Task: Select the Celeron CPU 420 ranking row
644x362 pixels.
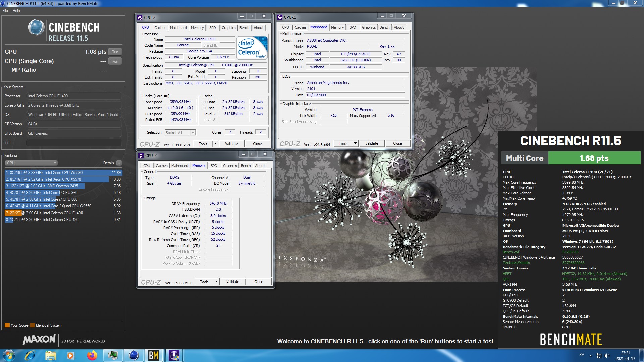Action: click(x=63, y=220)
